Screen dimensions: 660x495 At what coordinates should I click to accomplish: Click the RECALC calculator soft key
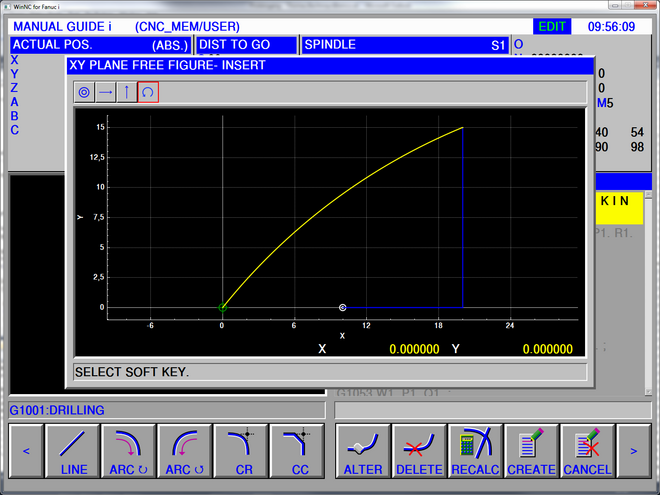[475, 451]
